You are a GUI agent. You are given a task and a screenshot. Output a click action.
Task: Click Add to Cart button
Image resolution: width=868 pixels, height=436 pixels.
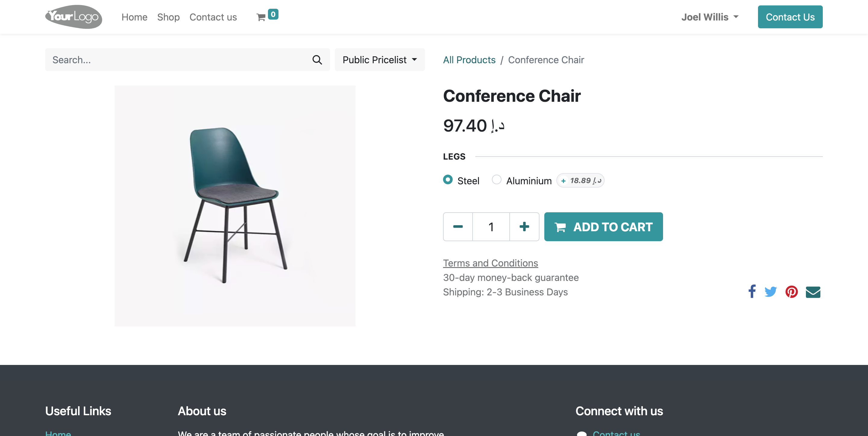pos(603,227)
